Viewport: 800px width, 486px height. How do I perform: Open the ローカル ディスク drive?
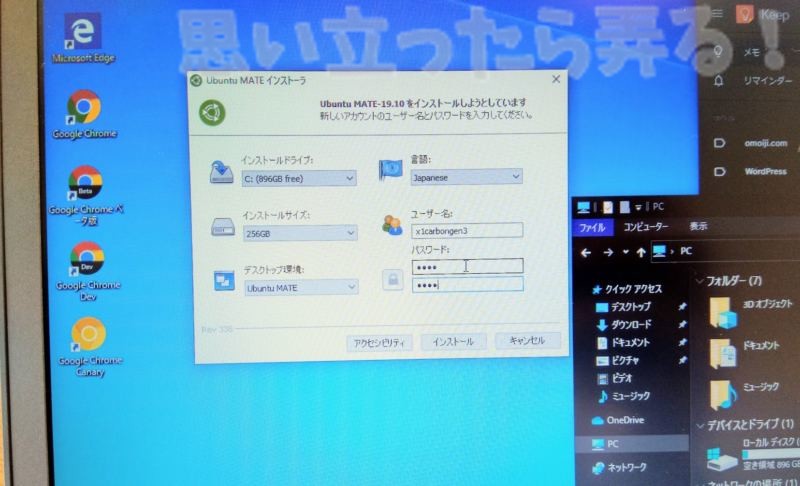click(x=753, y=454)
